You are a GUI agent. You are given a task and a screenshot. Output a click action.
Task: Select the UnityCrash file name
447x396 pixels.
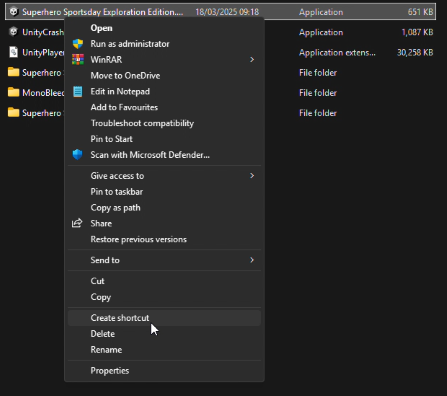(43, 32)
